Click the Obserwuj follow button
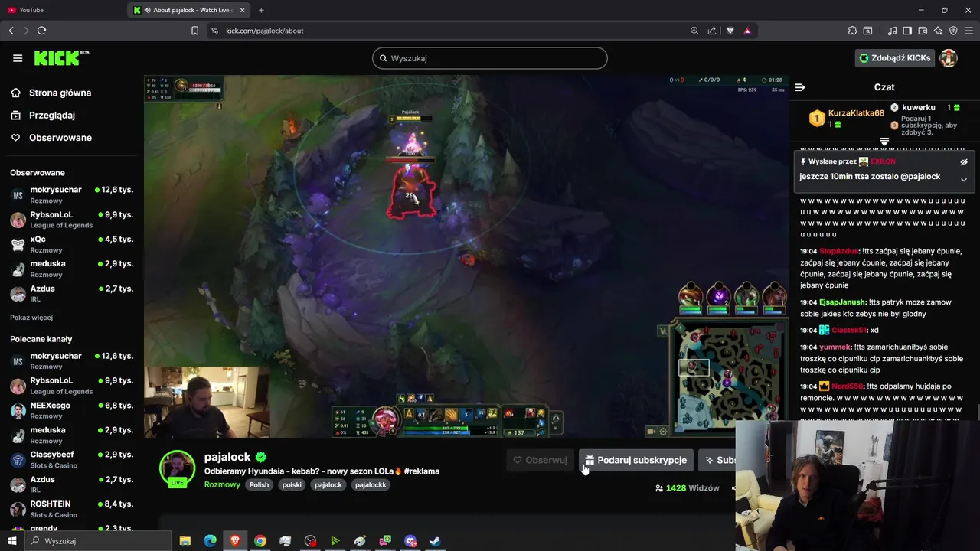 tap(540, 460)
